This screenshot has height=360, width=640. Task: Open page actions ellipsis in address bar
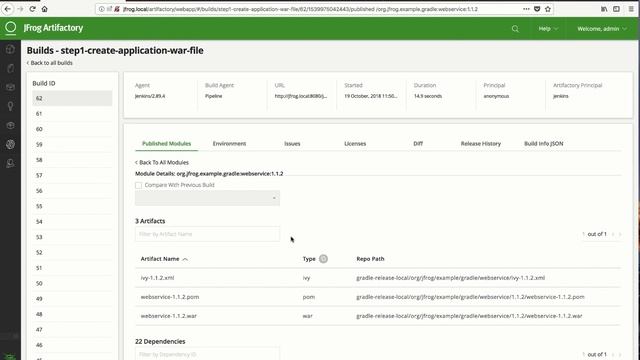pos(526,9)
